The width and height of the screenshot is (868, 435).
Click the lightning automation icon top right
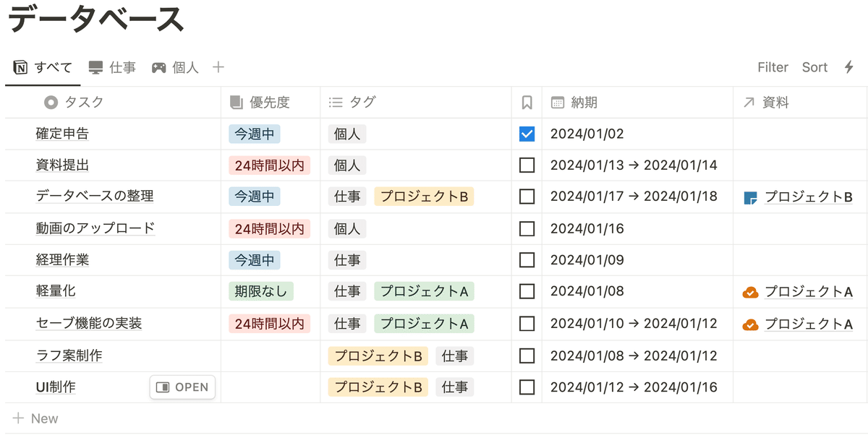[x=849, y=66]
